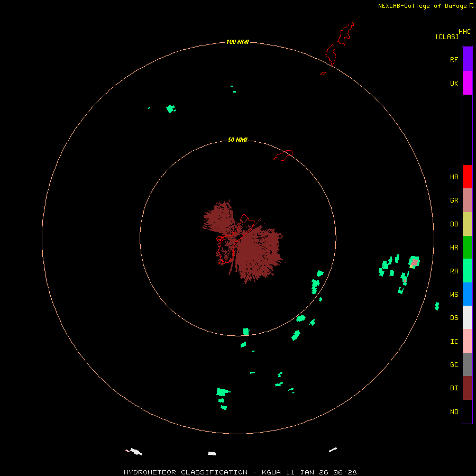Click the BI legend label
476x476 pixels.
click(x=454, y=388)
